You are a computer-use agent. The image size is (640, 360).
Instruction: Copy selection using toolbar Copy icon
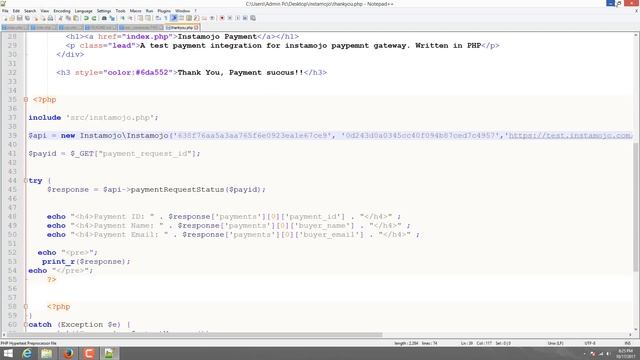[68, 18]
